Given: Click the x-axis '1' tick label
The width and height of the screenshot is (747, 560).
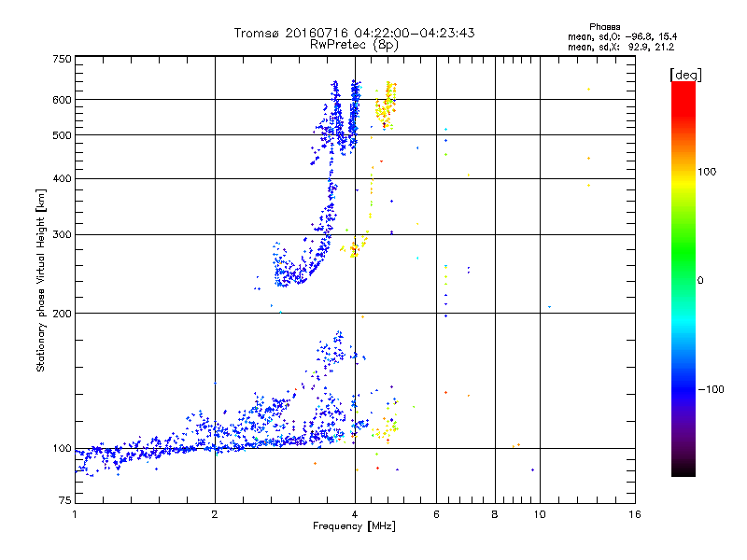Looking at the screenshot, I should pos(75,514).
